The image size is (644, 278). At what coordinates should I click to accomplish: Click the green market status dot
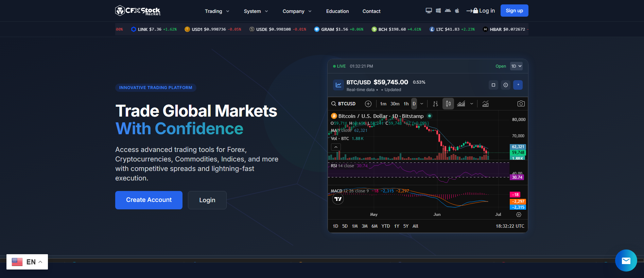click(430, 116)
